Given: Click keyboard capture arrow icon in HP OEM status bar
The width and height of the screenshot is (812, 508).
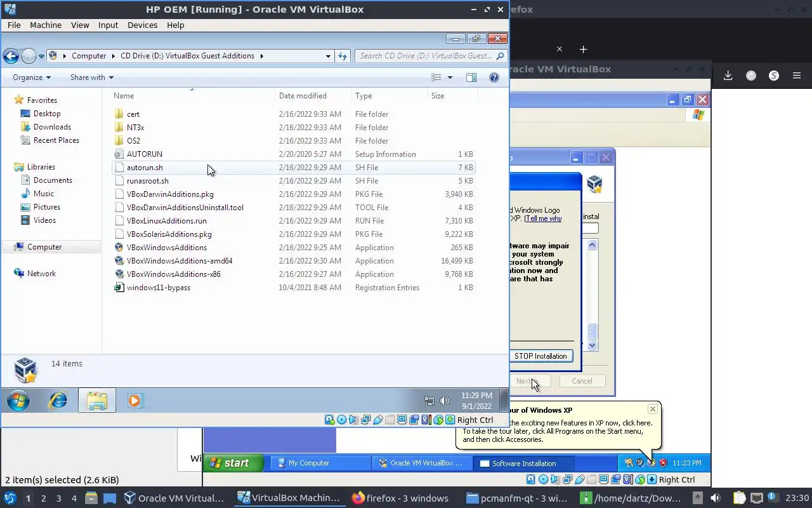Looking at the screenshot, I should (x=450, y=420).
